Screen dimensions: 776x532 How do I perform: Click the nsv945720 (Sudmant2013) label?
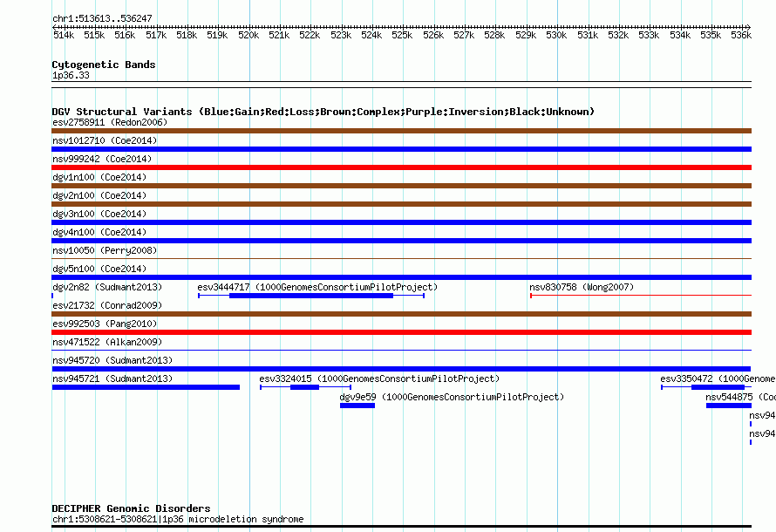(112, 360)
